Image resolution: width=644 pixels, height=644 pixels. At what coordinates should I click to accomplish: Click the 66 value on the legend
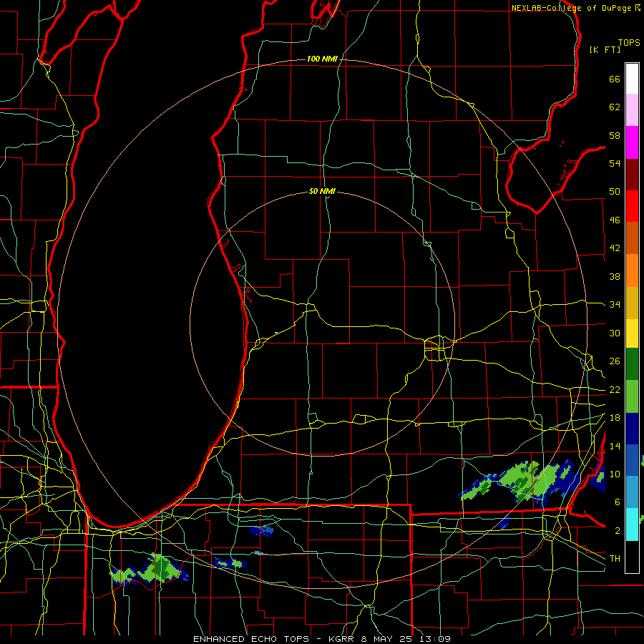[615, 79]
